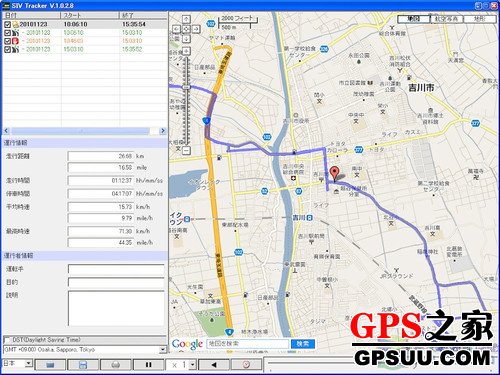Open GMT +09:00 time zone dropdown
Screen dimensions: 500x375
point(163,350)
